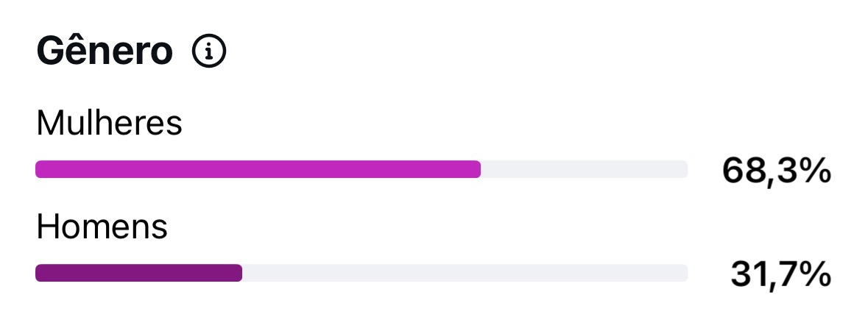Click the far right end of Homens track
Image resolution: width=868 pixels, height=328 pixels.
click(x=684, y=274)
